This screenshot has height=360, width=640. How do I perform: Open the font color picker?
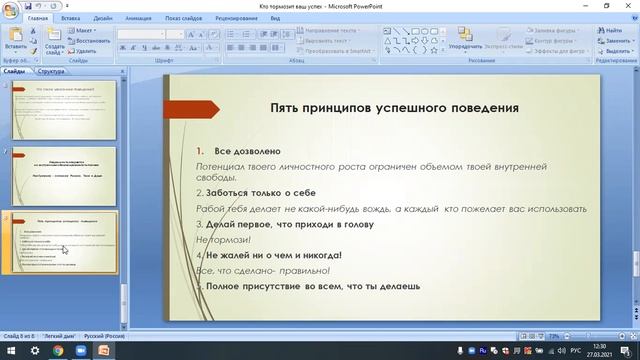pyautogui.click(x=211, y=48)
